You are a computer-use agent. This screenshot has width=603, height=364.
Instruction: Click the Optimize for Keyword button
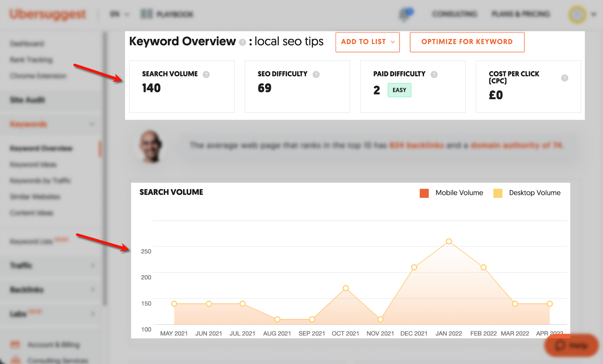point(467,42)
